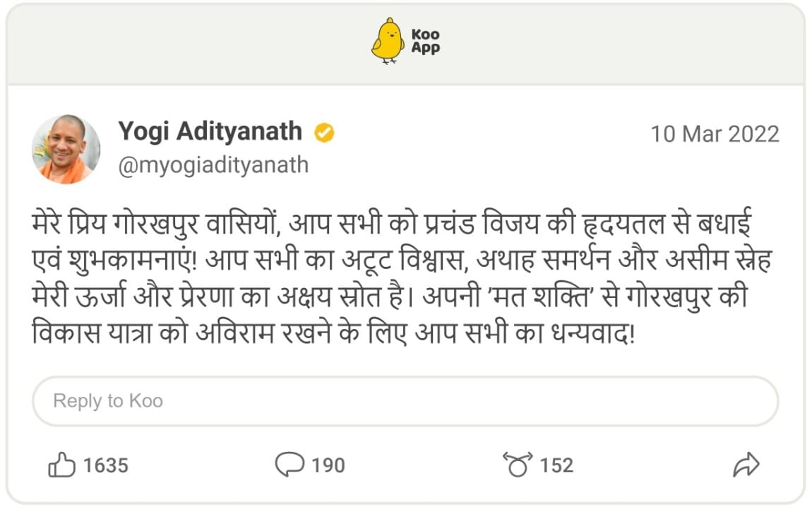This screenshot has width=812, height=509.
Task: Click the "Koo App" header text
Action: 425,41
